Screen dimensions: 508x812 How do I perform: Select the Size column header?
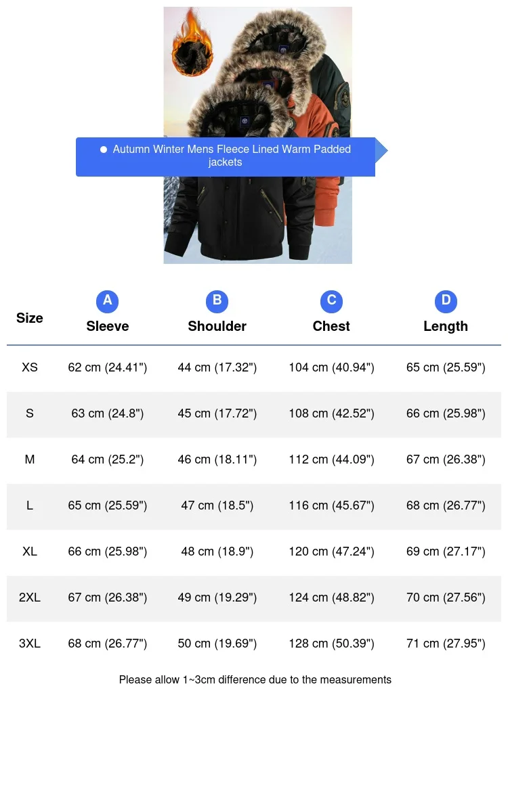[x=30, y=318]
